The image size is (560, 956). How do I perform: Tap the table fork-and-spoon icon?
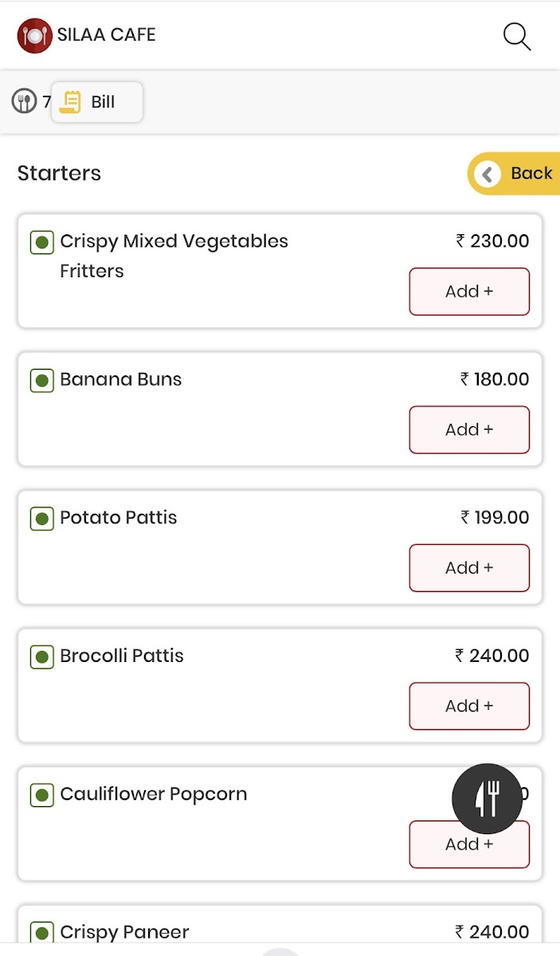point(24,102)
